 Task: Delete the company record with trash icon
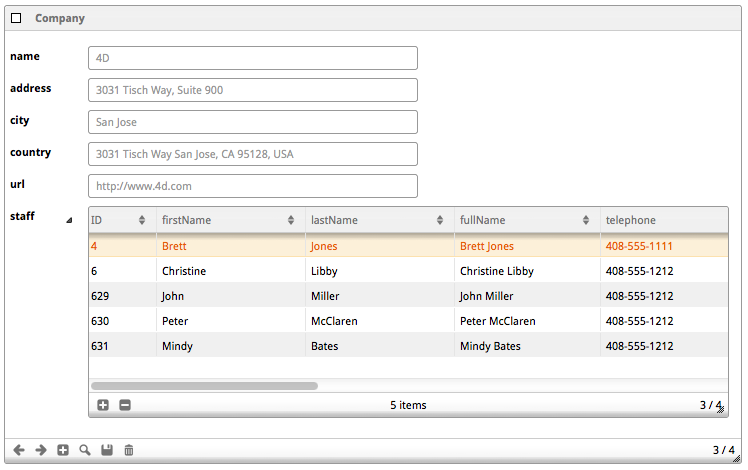129,450
